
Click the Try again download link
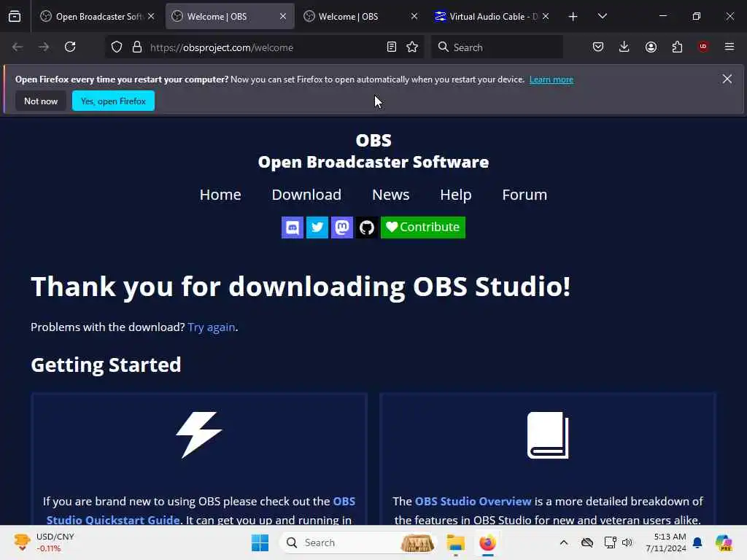click(x=212, y=327)
